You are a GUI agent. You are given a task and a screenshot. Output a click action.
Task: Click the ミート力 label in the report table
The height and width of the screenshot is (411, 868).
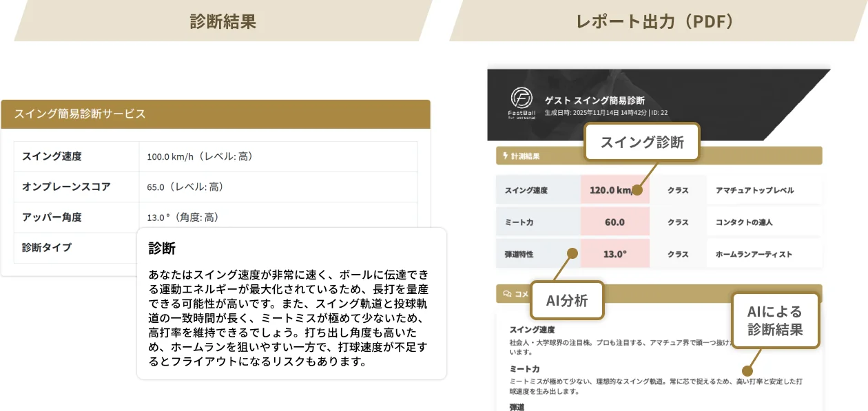517,222
